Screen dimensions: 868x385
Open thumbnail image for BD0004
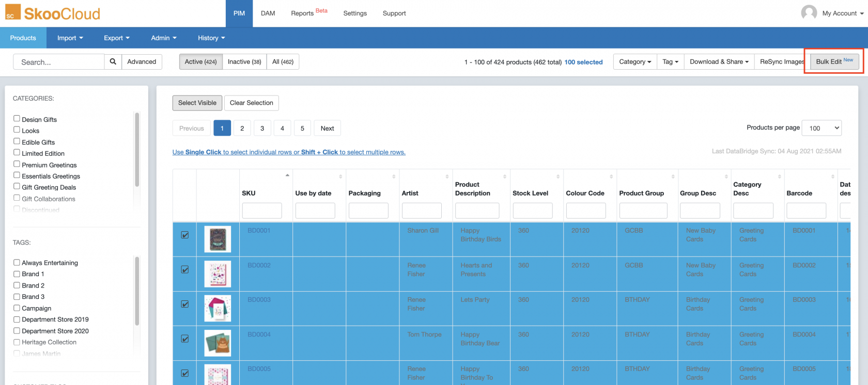tap(218, 343)
